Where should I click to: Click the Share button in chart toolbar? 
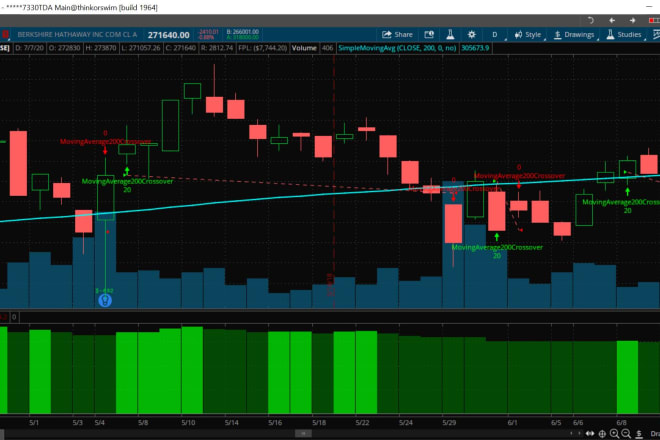click(397, 35)
